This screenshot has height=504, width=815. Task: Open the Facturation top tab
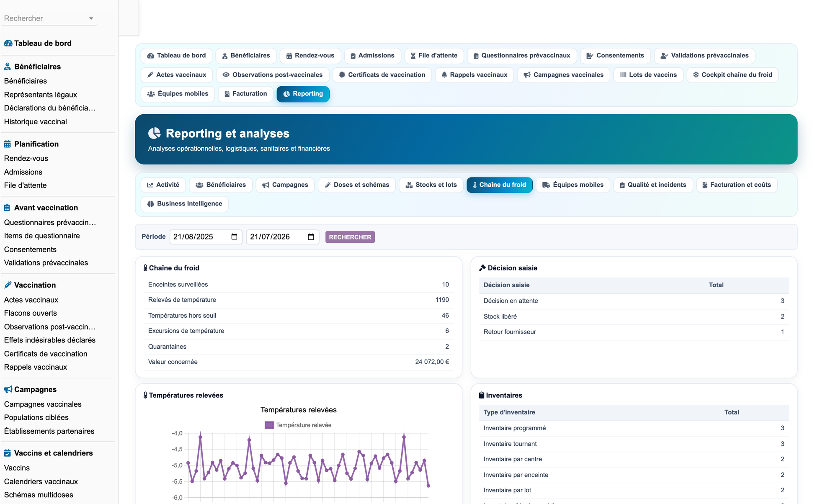pos(245,94)
